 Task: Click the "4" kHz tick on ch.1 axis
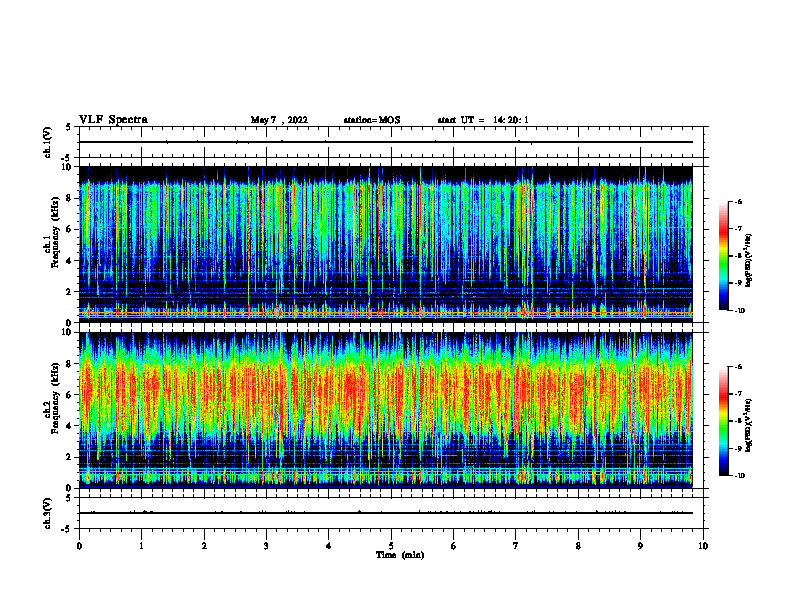(70, 261)
